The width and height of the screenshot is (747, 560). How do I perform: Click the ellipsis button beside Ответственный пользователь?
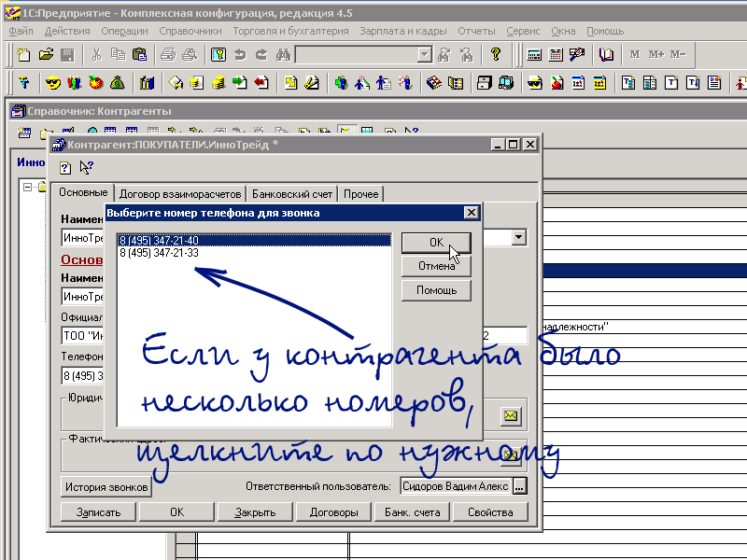click(x=520, y=486)
